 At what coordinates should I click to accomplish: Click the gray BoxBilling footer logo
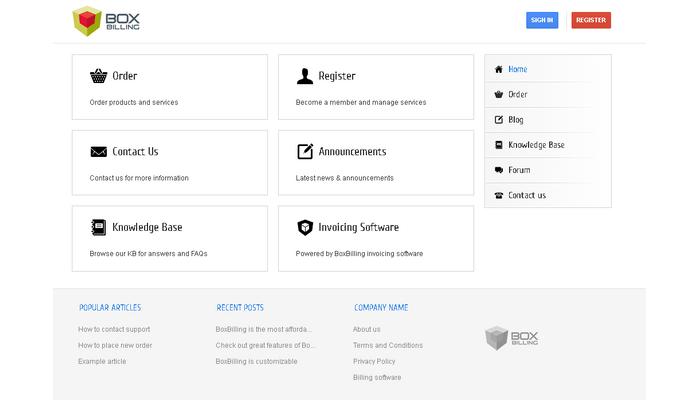(512, 338)
